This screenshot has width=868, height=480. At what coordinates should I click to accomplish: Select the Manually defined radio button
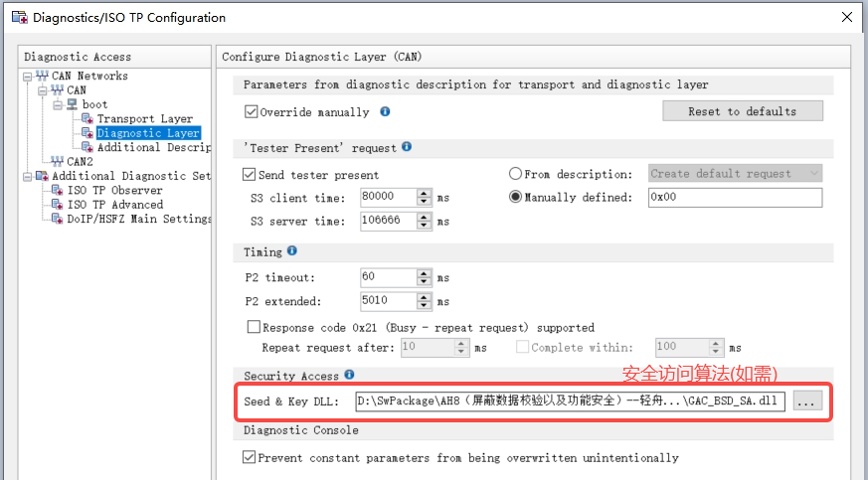tap(515, 197)
